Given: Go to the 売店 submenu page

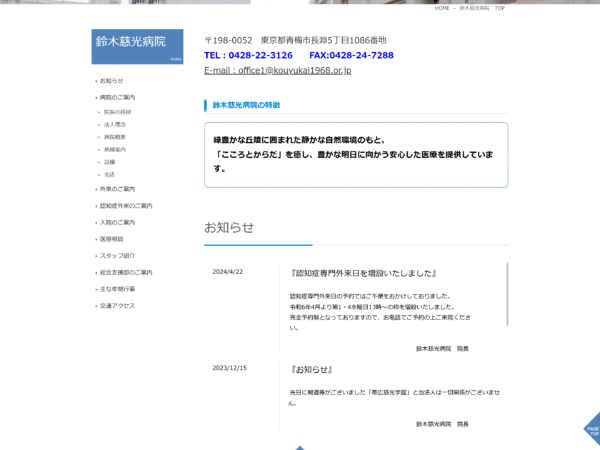Looking at the screenshot, I should pyautogui.click(x=109, y=174).
